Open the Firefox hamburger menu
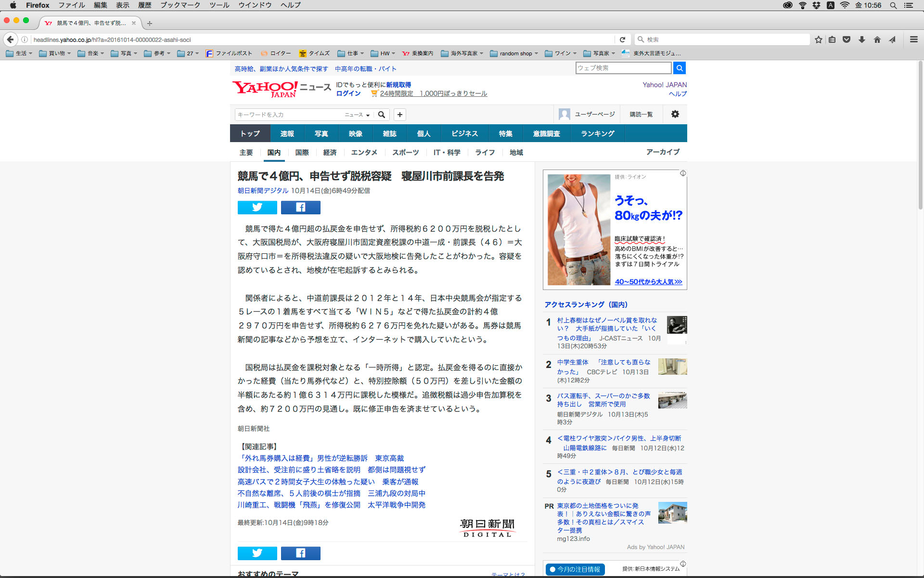Viewport: 924px width, 578px height. pos(913,39)
